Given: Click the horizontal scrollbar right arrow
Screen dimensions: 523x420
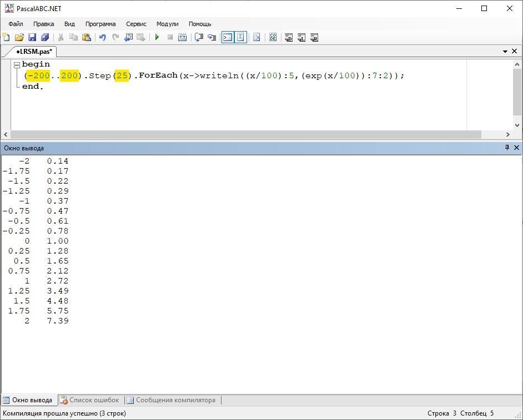Looking at the screenshot, I should click(x=507, y=134).
